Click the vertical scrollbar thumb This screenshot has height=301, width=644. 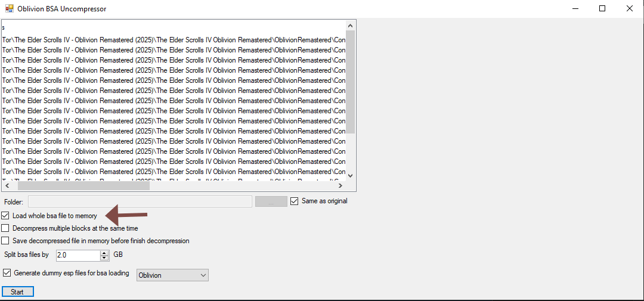pyautogui.click(x=351, y=82)
